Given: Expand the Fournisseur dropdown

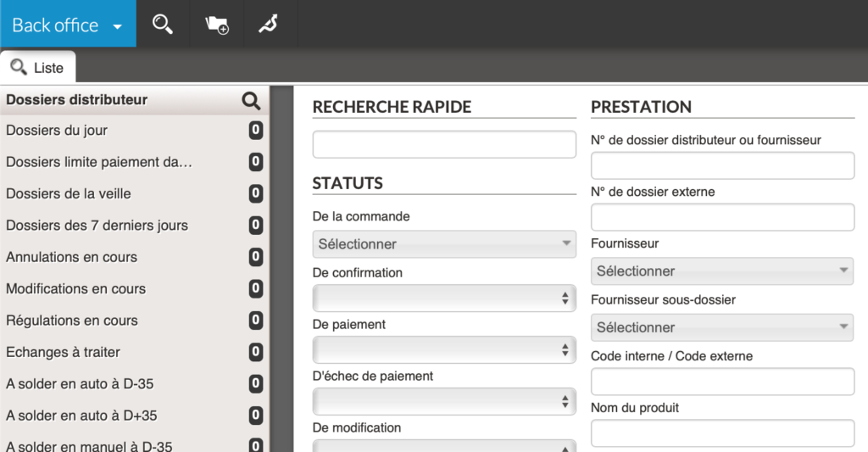Looking at the screenshot, I should coord(722,271).
